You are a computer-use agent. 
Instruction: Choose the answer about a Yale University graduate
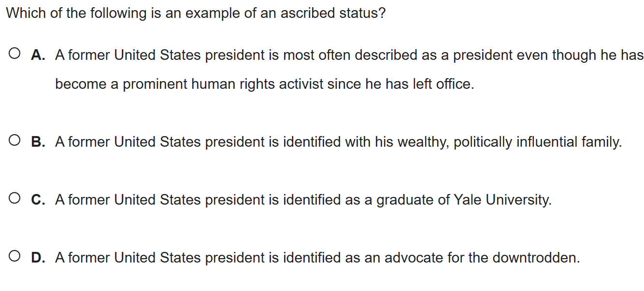[303, 200]
